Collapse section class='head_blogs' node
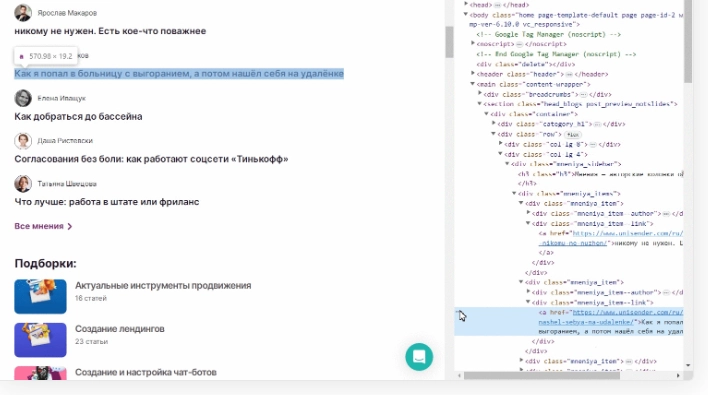The height and width of the screenshot is (395, 708). tap(480, 104)
